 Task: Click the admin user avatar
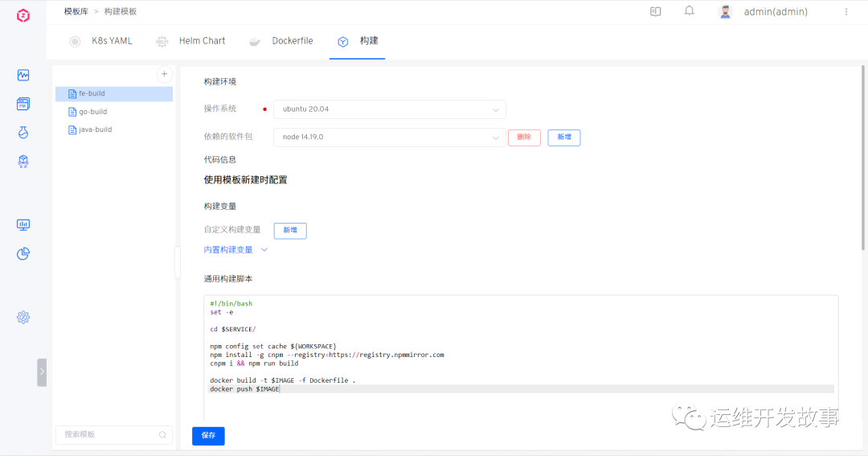pos(725,11)
